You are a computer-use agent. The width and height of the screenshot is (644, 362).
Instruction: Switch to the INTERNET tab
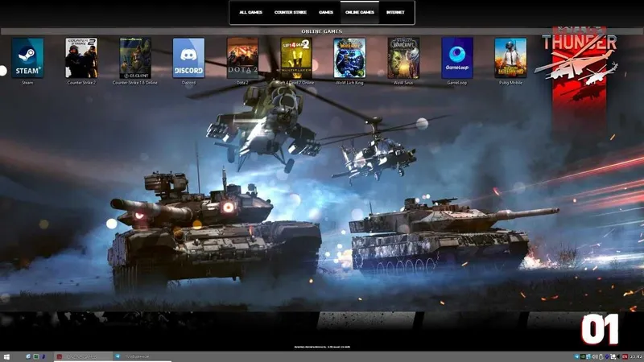tap(395, 12)
